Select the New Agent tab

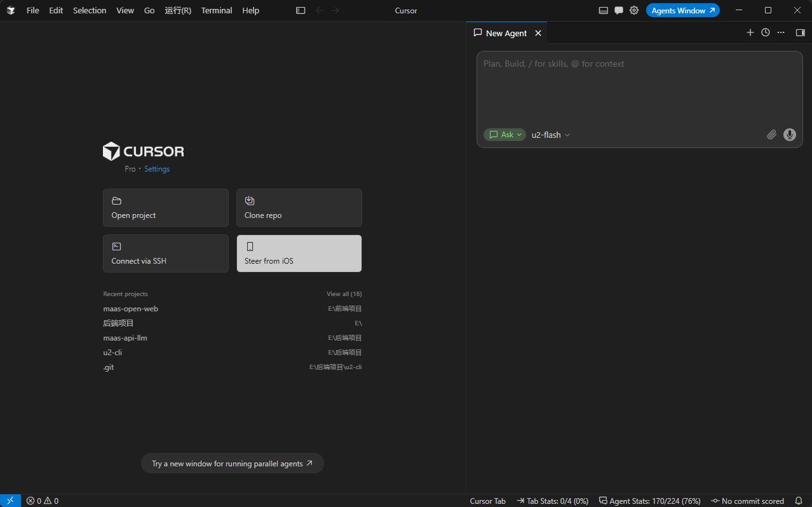[x=506, y=33]
